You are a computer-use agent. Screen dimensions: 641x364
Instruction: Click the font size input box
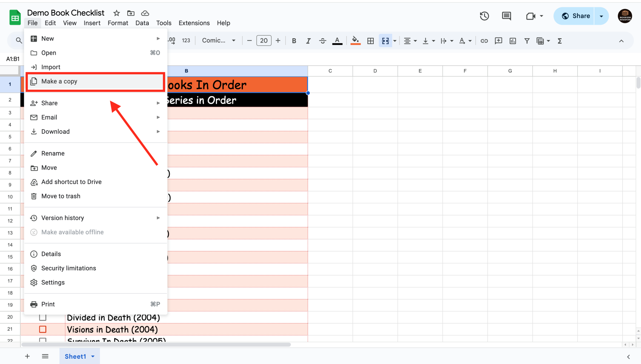(264, 41)
